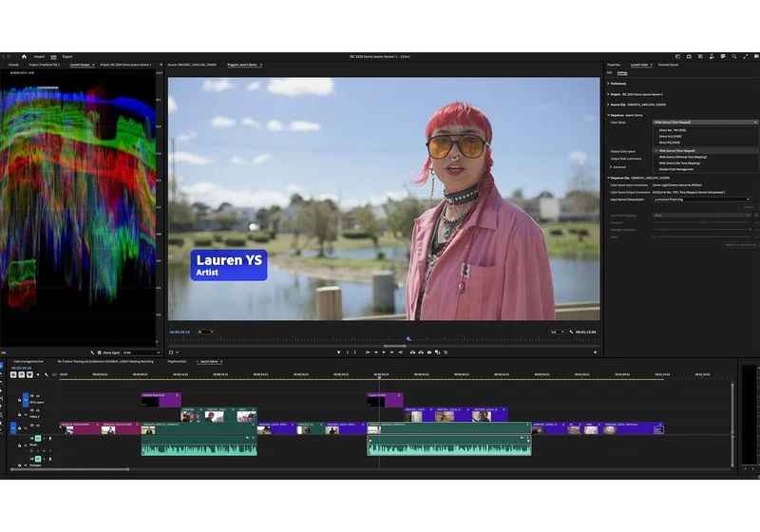Step forward one frame
Viewport: 760px width, 532px height.
(x=391, y=352)
